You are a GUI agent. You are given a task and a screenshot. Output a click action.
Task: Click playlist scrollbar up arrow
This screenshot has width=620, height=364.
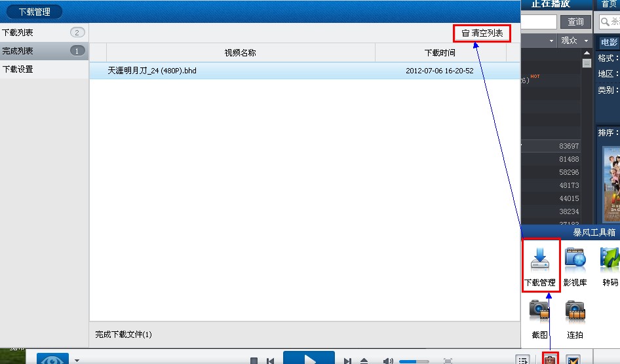(587, 52)
